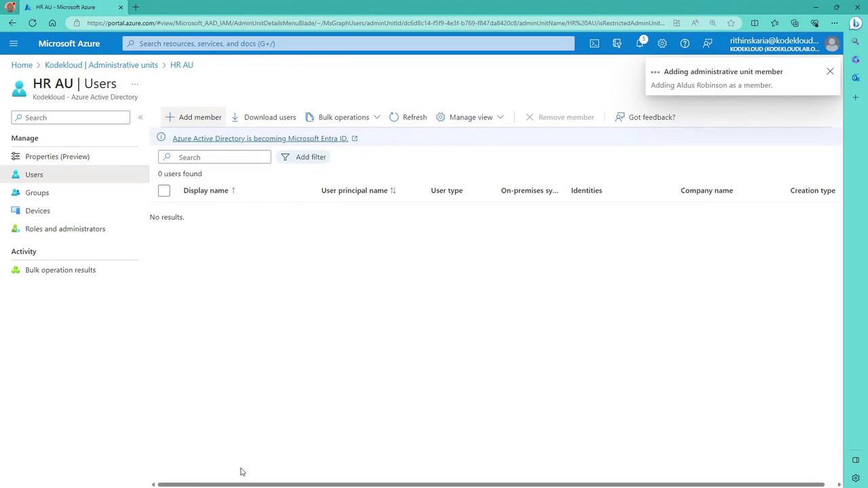Open Outlook from the Edge sidebar
This screenshot has width=868, height=488.
click(x=856, y=77)
